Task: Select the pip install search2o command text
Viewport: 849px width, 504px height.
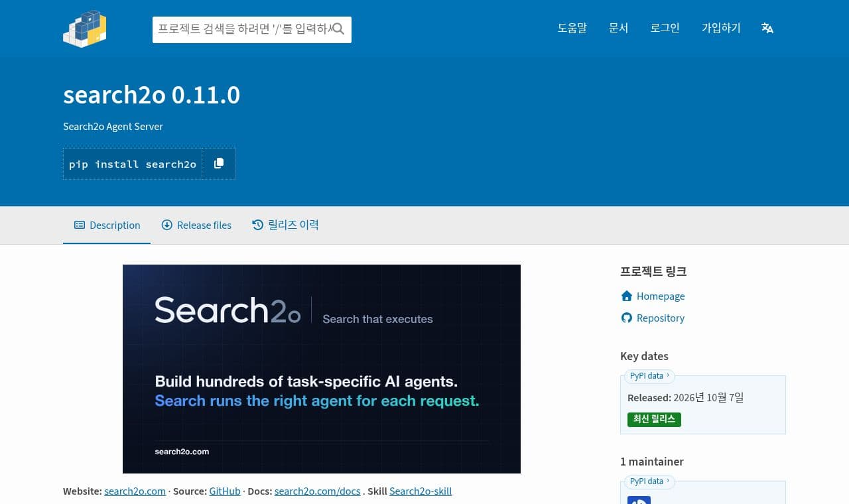Action: pyautogui.click(x=133, y=164)
